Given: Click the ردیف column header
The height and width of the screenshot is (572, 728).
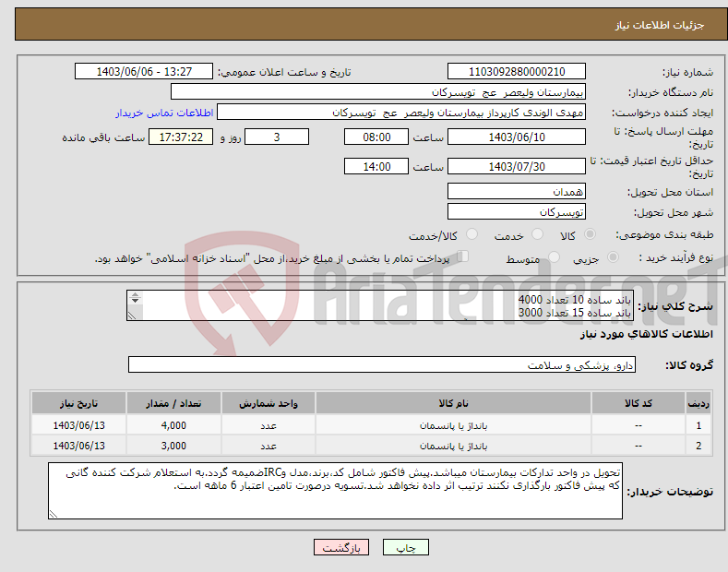Looking at the screenshot, I should pyautogui.click(x=698, y=403).
